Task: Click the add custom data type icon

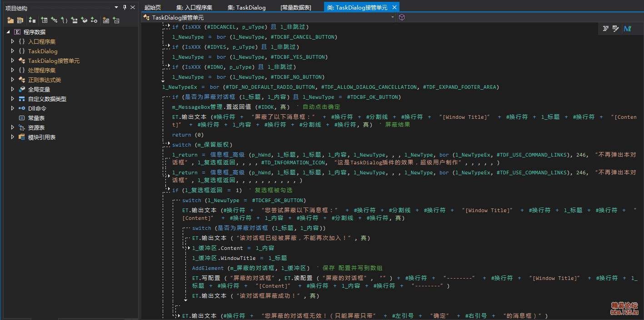Action: pos(74,20)
